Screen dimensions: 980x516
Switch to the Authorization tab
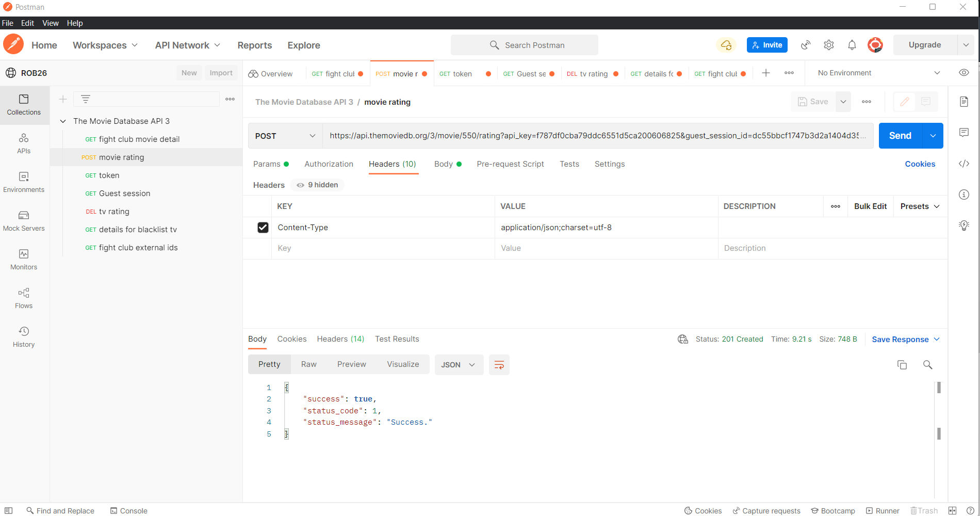coord(329,164)
